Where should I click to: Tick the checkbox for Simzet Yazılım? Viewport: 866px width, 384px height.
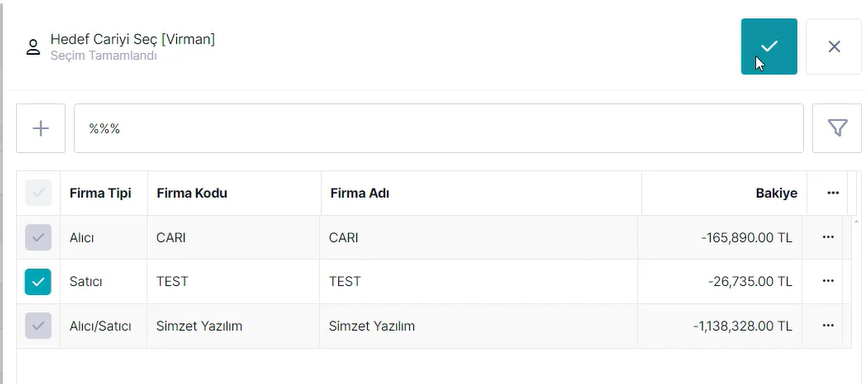pyautogui.click(x=38, y=326)
